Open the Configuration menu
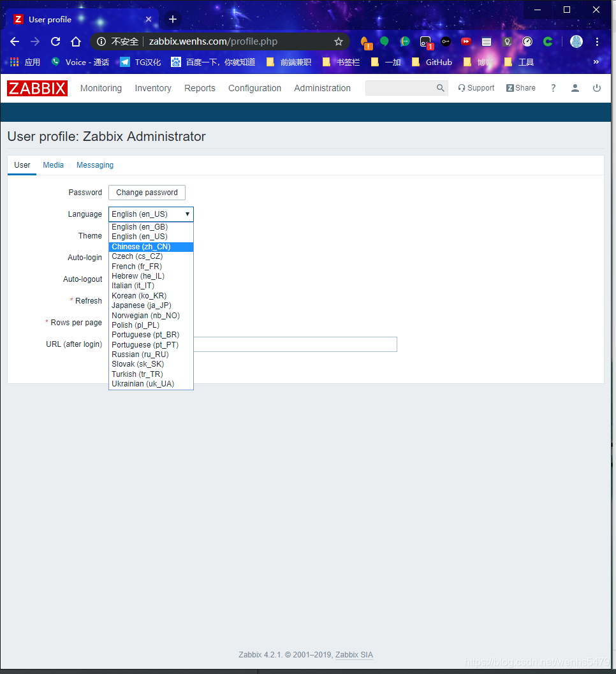This screenshot has height=674, width=616. 254,88
